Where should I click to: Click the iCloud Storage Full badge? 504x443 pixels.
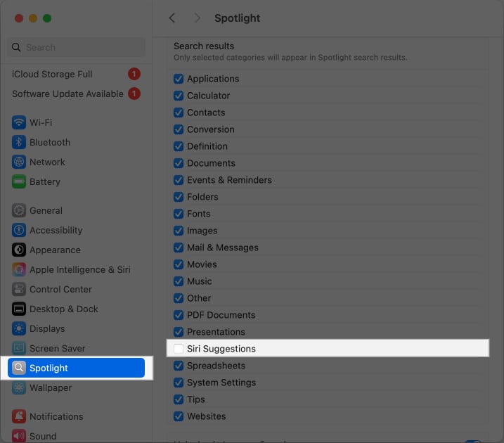[x=134, y=74]
